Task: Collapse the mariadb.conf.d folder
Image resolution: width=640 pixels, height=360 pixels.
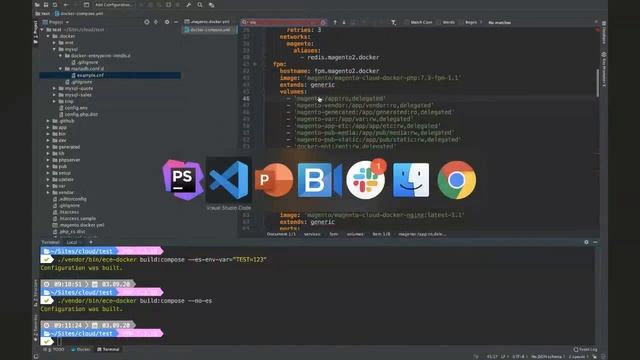Action: tap(60, 69)
